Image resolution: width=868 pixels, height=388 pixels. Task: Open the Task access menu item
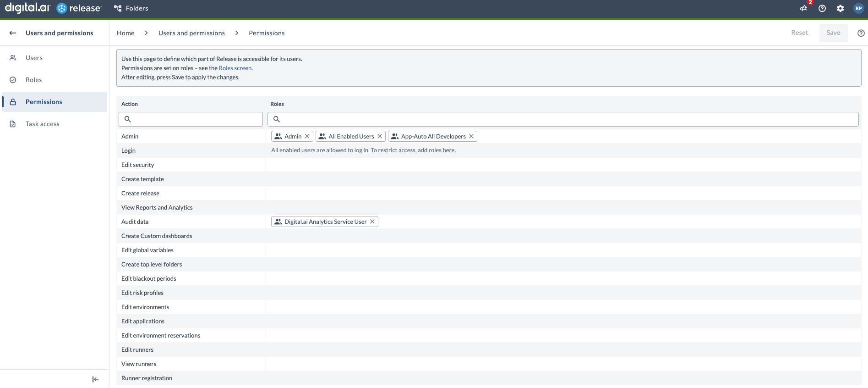[55, 124]
